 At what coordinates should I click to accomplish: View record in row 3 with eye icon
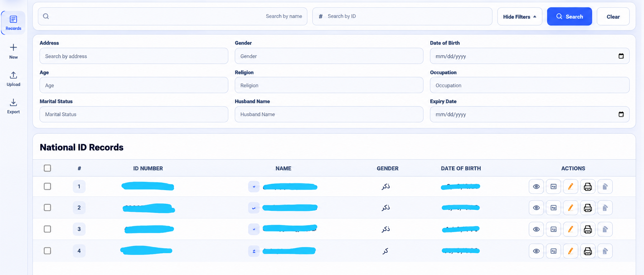tap(536, 229)
